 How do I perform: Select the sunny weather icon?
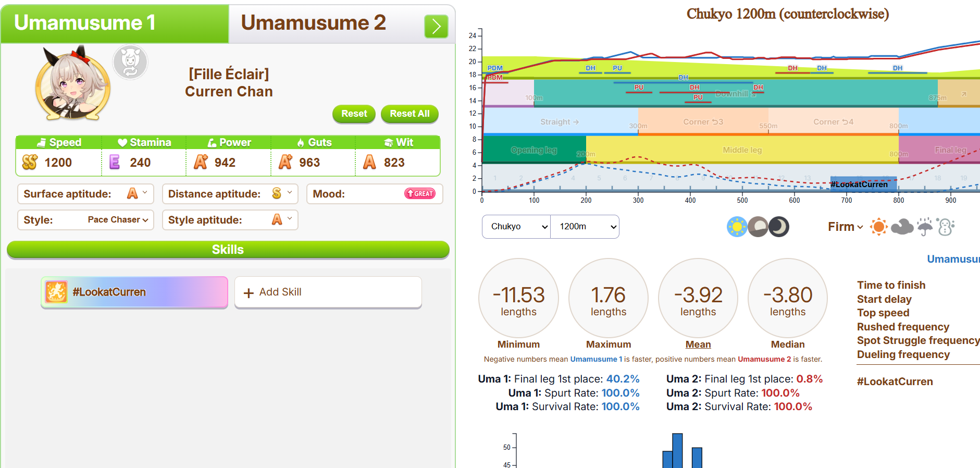coord(878,227)
